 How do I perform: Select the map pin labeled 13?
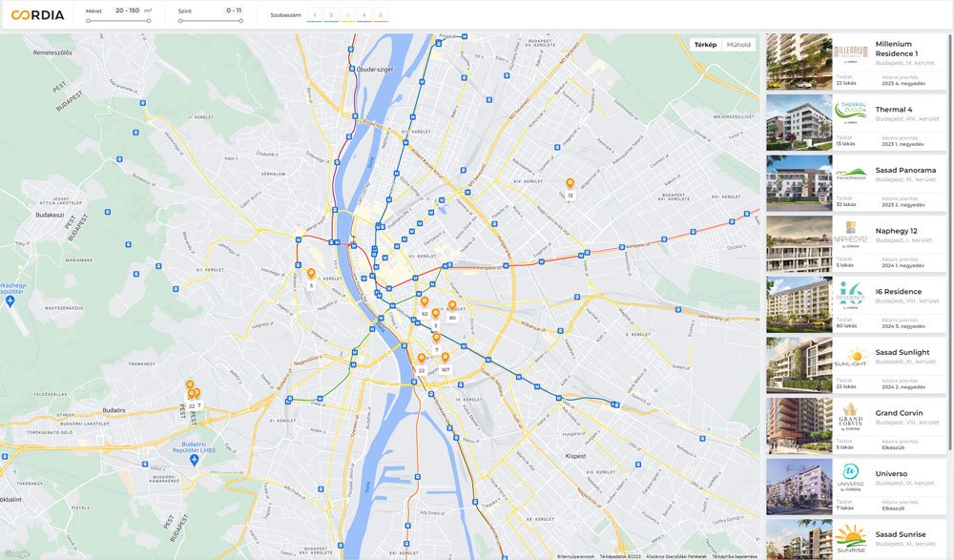point(570,183)
